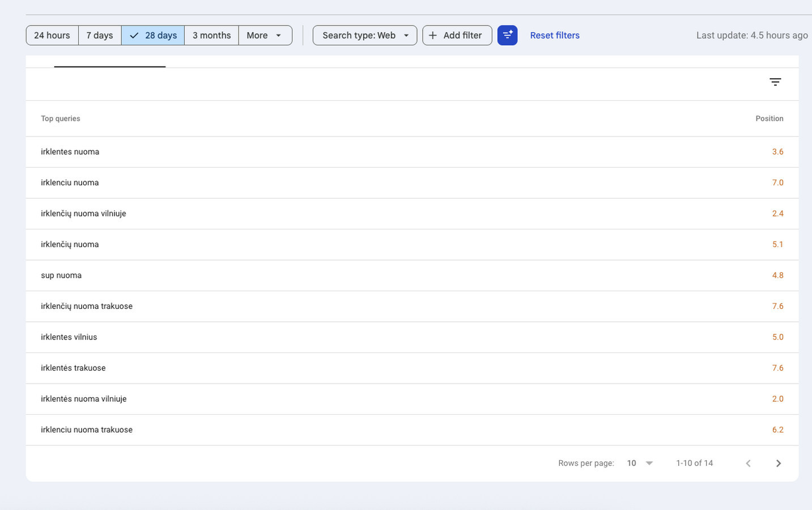The image size is (812, 510).
Task: Open the table filter rows icon
Action: click(775, 82)
